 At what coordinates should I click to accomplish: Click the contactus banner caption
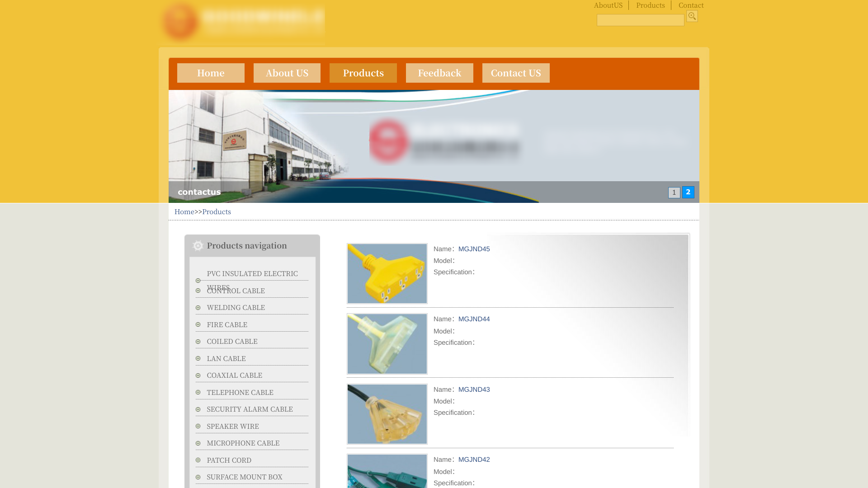coord(199,192)
